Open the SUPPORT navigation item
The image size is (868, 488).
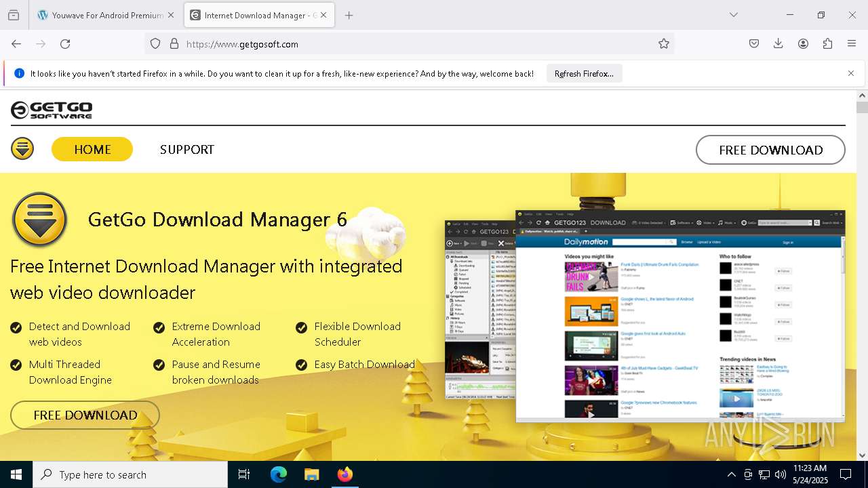coord(187,149)
